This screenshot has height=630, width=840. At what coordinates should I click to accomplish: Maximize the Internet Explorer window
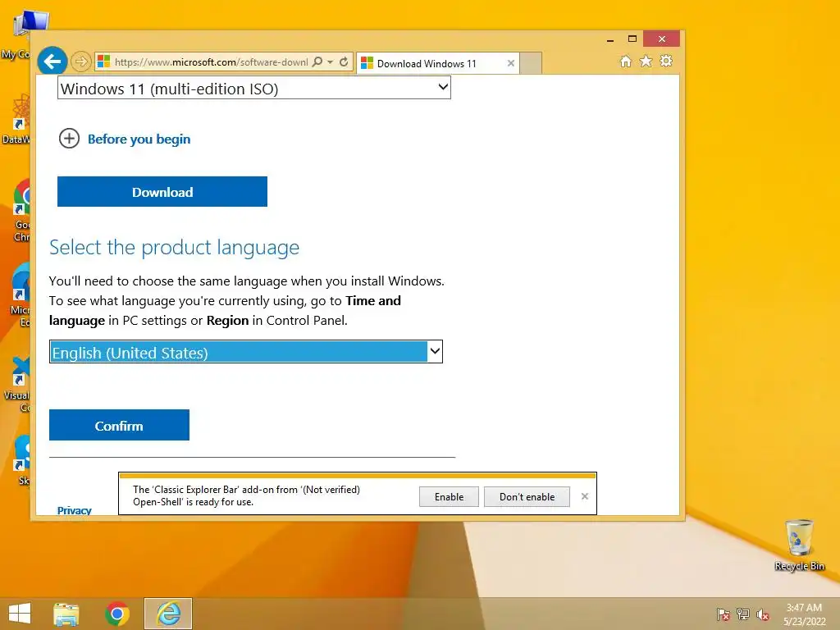click(632, 39)
